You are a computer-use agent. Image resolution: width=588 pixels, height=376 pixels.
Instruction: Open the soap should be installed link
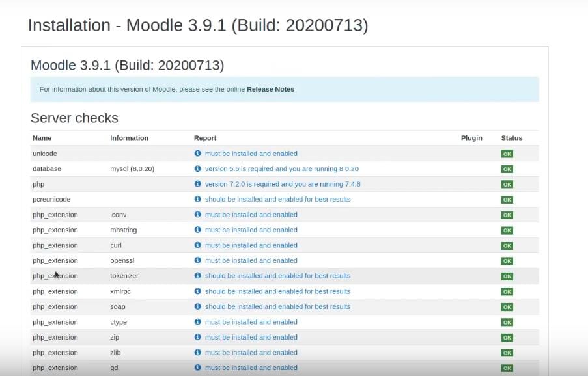pos(277,306)
